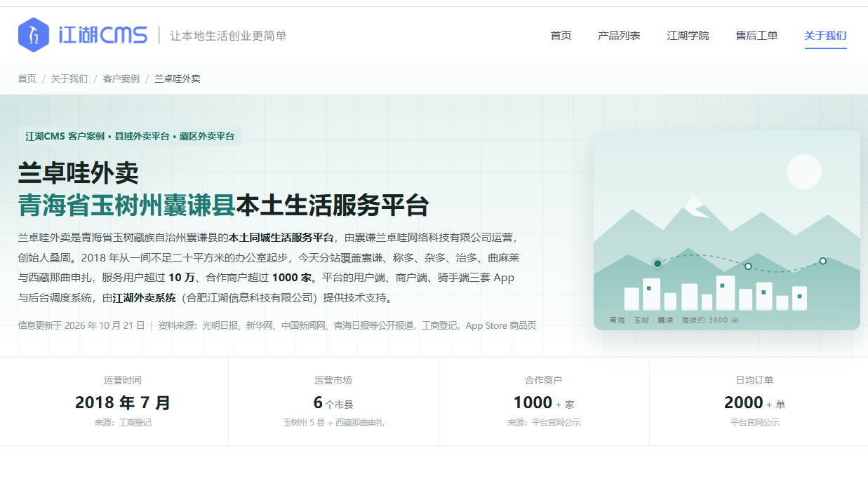Click the 日均订单 stat label
This screenshot has height=488, width=868.
[754, 380]
